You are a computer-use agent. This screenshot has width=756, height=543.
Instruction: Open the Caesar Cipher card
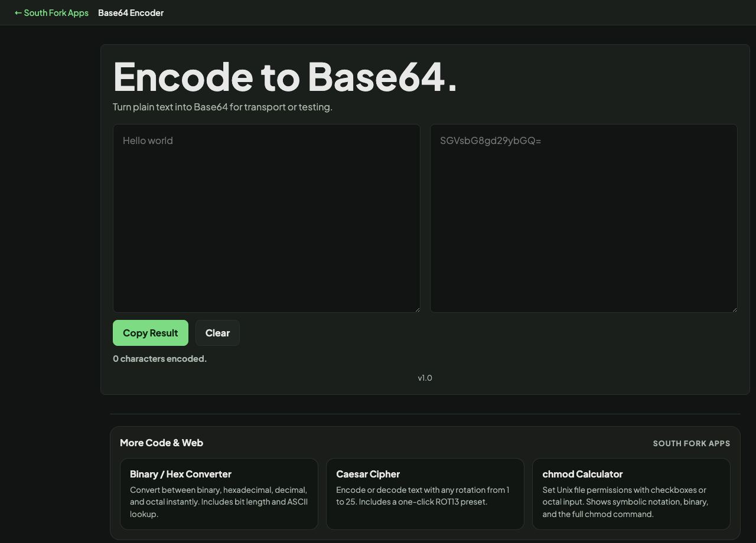click(425, 494)
